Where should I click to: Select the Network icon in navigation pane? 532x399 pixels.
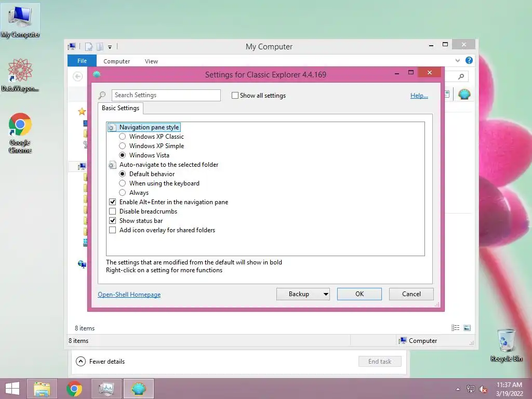click(82, 264)
